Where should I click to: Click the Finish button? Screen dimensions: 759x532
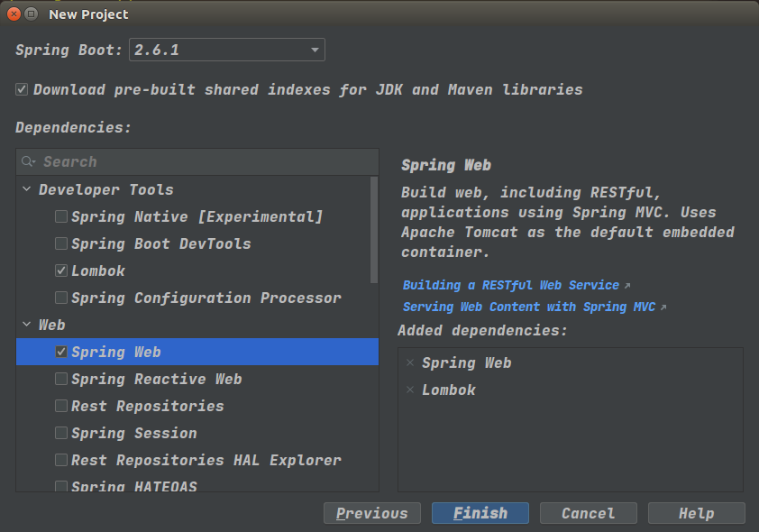(x=480, y=513)
